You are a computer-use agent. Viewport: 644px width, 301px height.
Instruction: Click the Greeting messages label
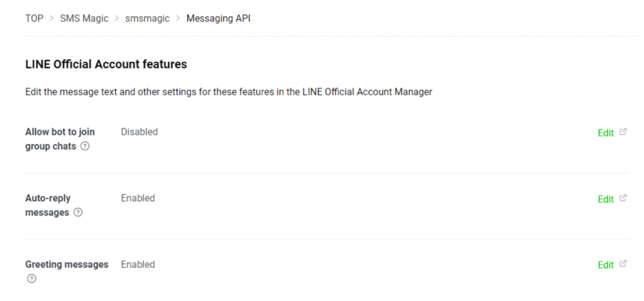[67, 265]
